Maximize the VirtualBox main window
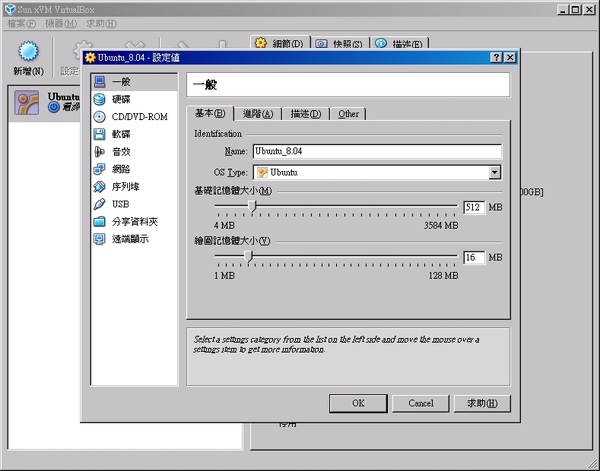600x471 pixels. pyautogui.click(x=575, y=10)
